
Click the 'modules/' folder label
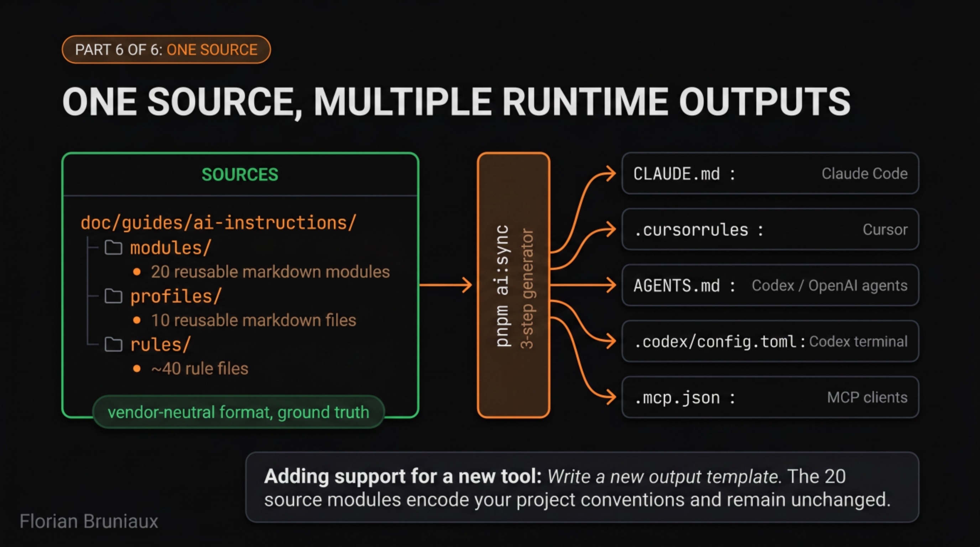(171, 248)
